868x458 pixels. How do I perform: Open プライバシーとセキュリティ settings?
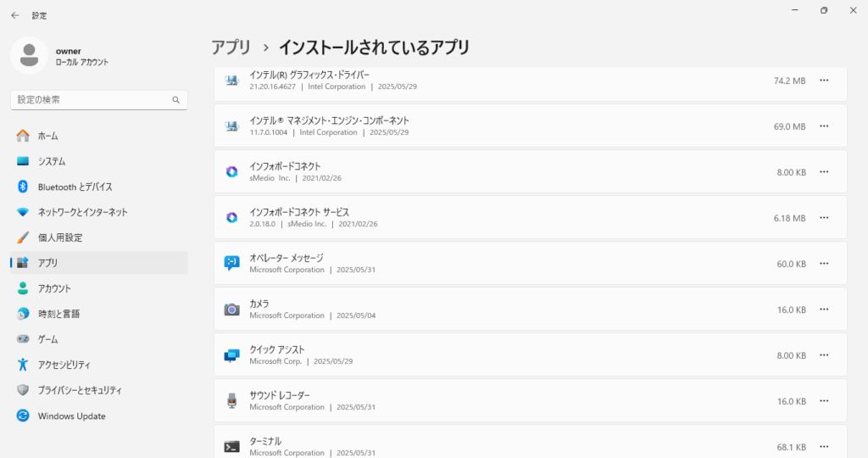(99, 390)
